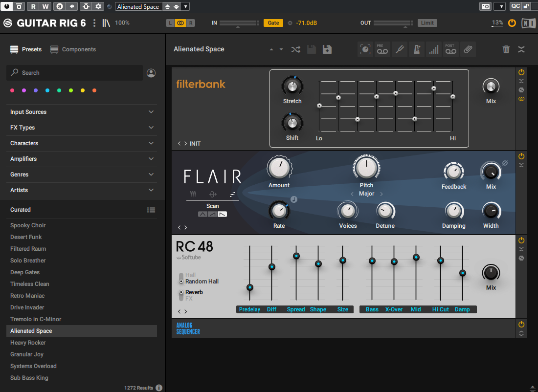Click the paperclip attachment icon

point(468,49)
